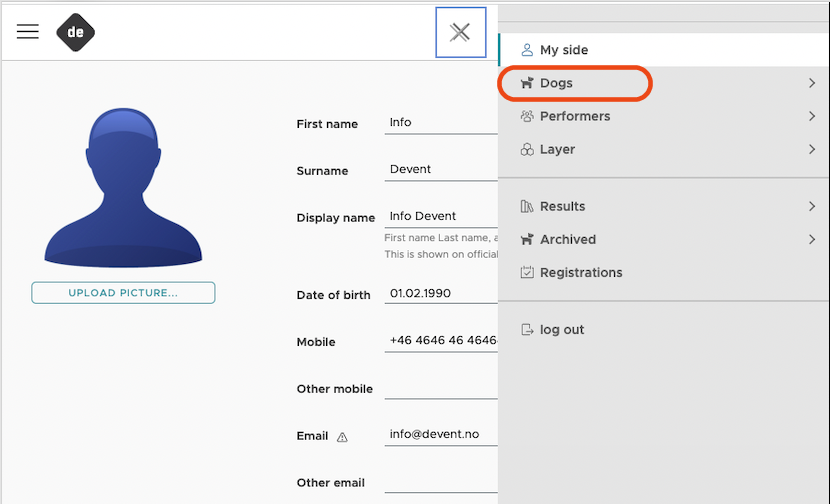This screenshot has width=830, height=504.
Task: Focus the empty Other email field
Action: coord(441,482)
